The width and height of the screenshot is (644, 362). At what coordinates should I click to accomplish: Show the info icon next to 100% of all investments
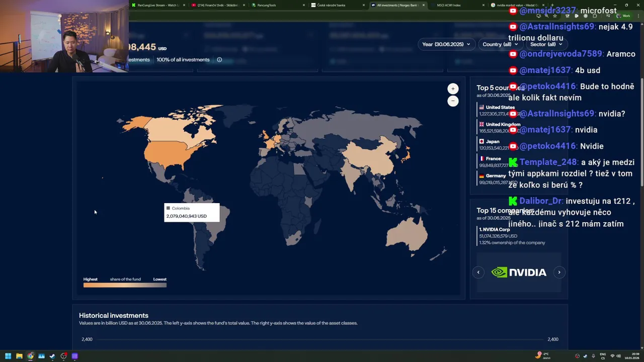[x=219, y=60]
